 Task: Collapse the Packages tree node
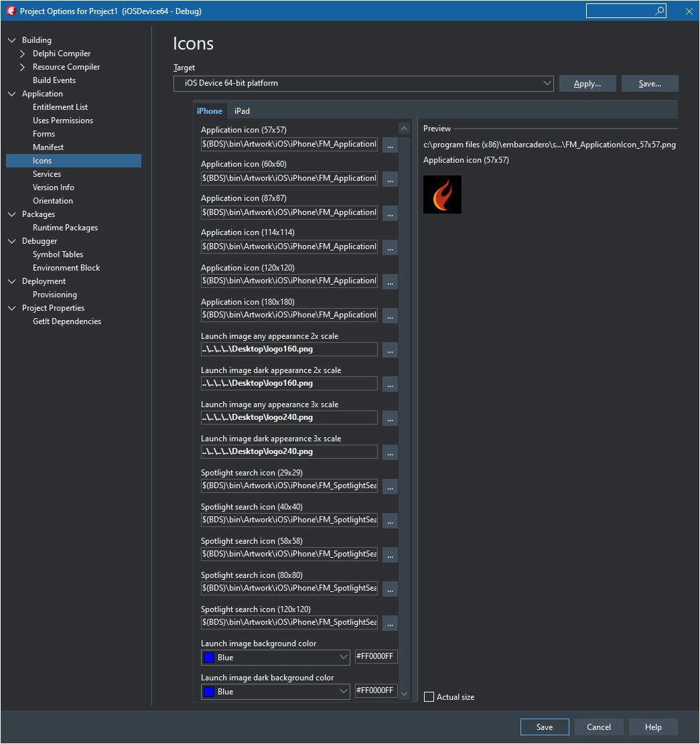(x=12, y=214)
